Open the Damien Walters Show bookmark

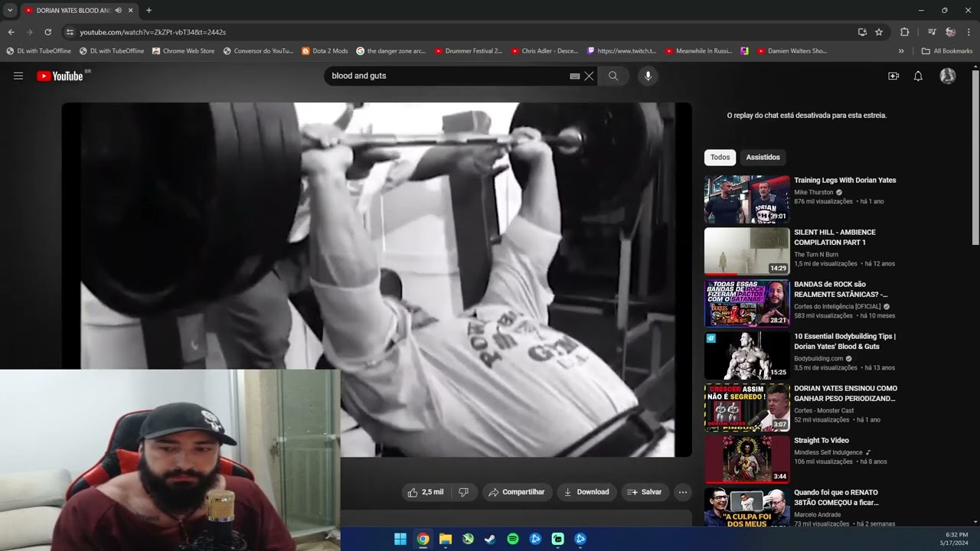tap(792, 51)
